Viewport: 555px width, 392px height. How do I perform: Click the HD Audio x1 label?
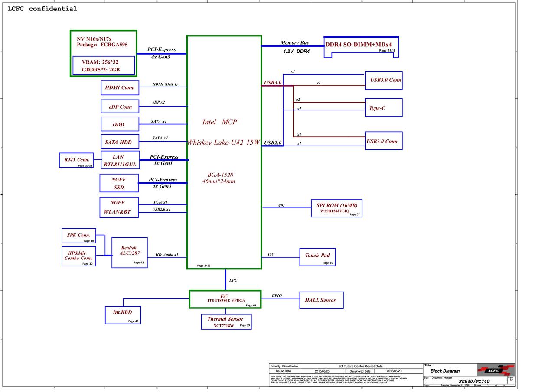pos(166,254)
